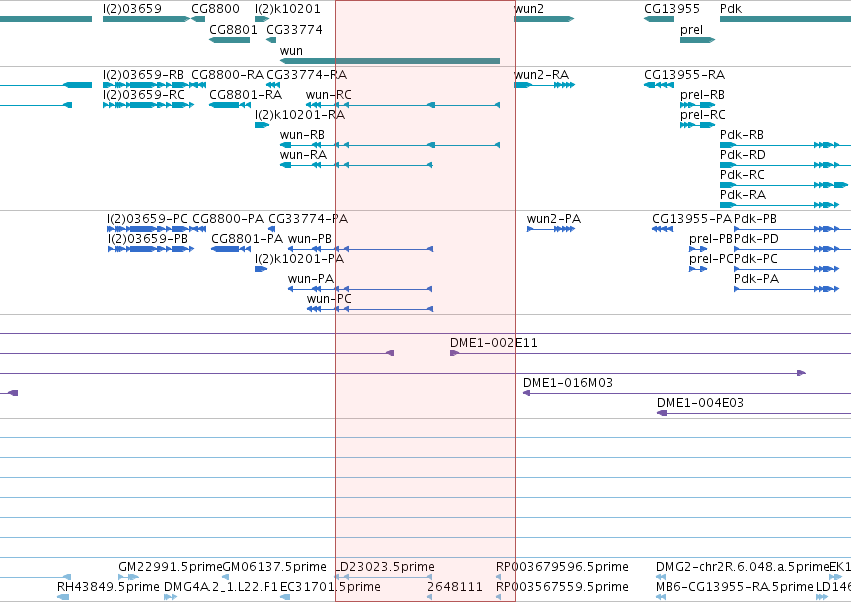Click protein Pdk-PB

click(x=755, y=219)
